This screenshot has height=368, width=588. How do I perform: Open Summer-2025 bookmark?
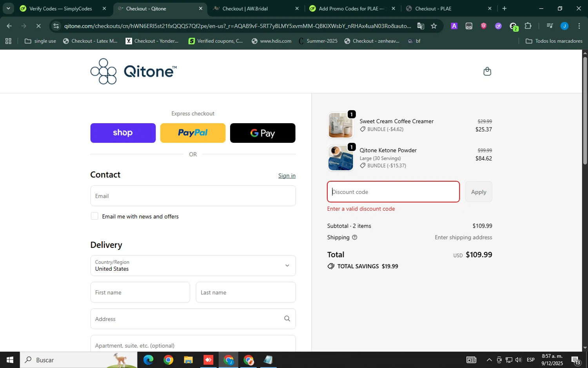coord(318,41)
